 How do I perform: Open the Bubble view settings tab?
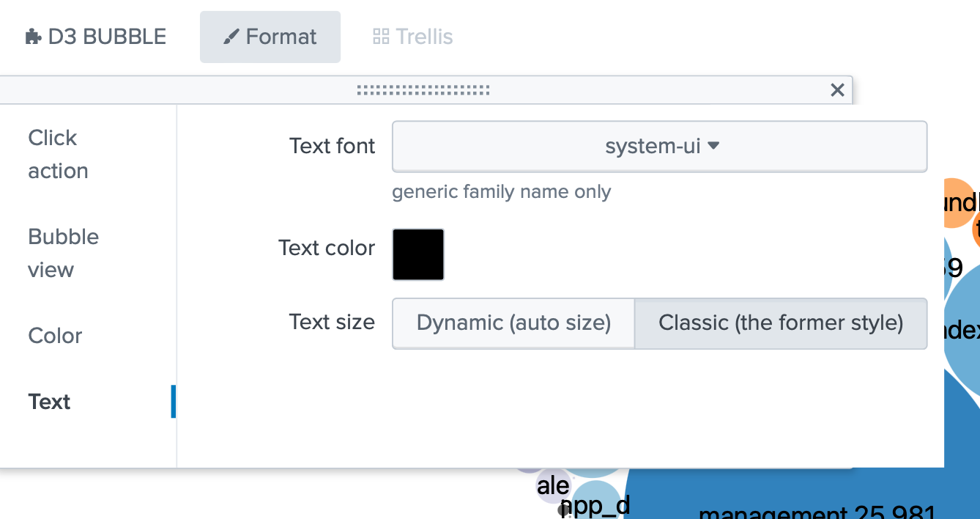coord(63,253)
